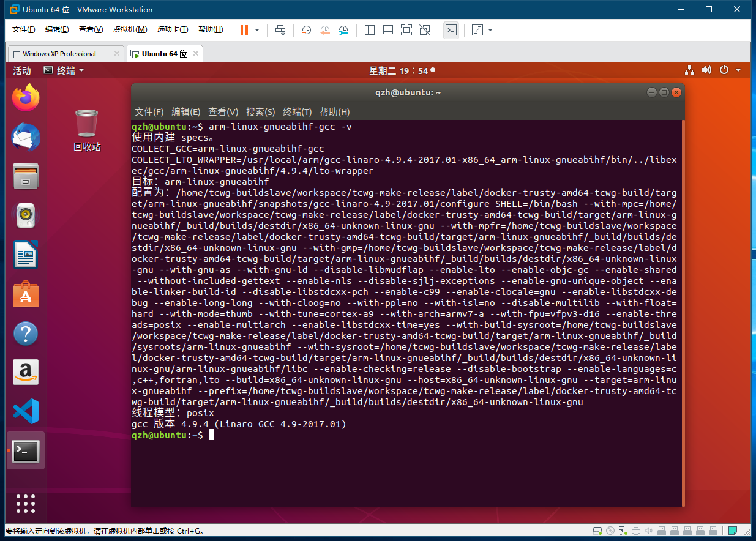Open terminal 查看(V) menu
Viewport: 756px width, 541px height.
[x=223, y=112]
